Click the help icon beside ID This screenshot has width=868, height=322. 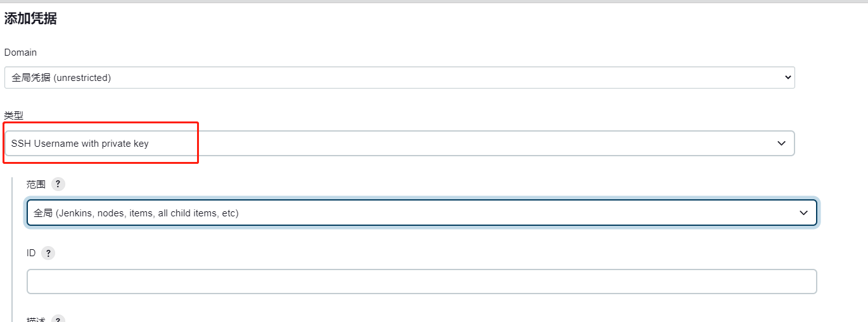48,253
